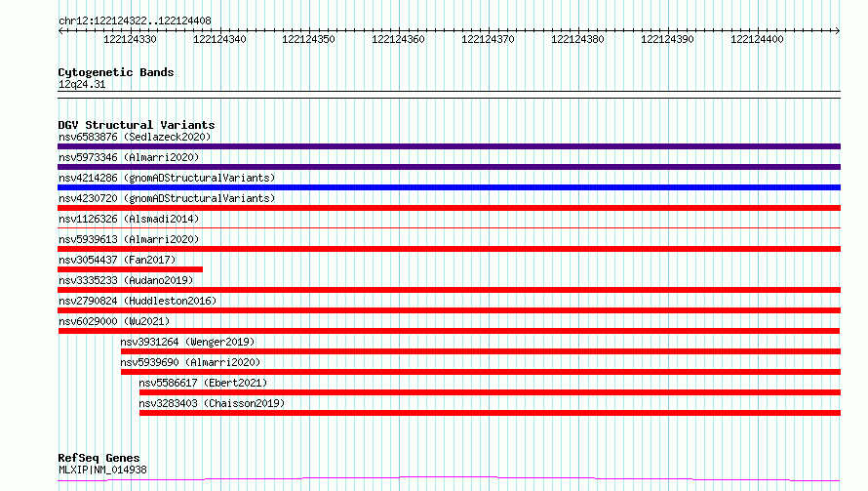Select the 12q24.31 band label
This screenshot has height=491, width=868.
point(81,84)
